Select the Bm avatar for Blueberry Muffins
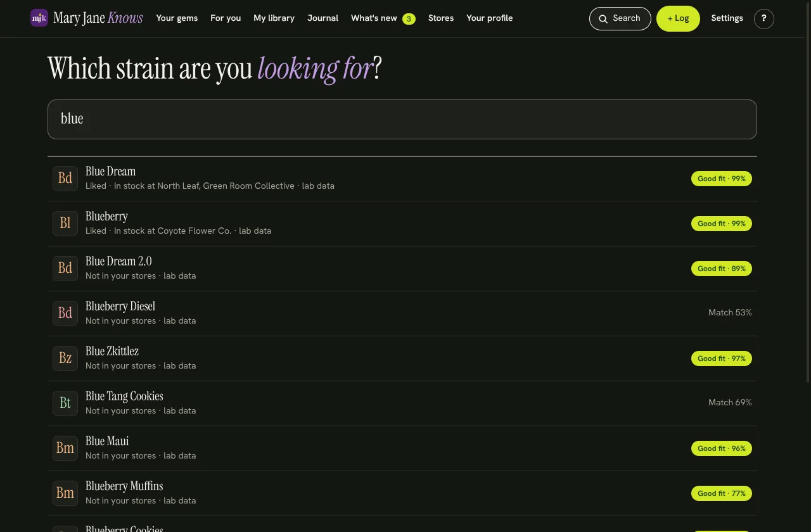The width and height of the screenshot is (811, 532). 65,493
